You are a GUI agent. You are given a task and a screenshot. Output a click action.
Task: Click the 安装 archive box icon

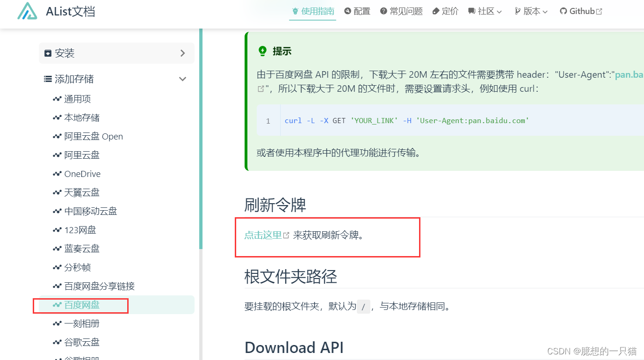(x=48, y=53)
